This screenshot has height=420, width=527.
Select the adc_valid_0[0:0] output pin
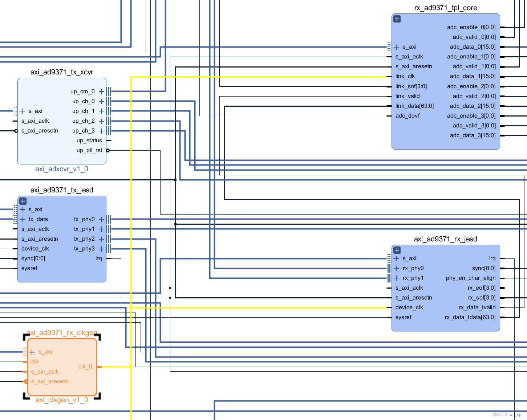474,37
